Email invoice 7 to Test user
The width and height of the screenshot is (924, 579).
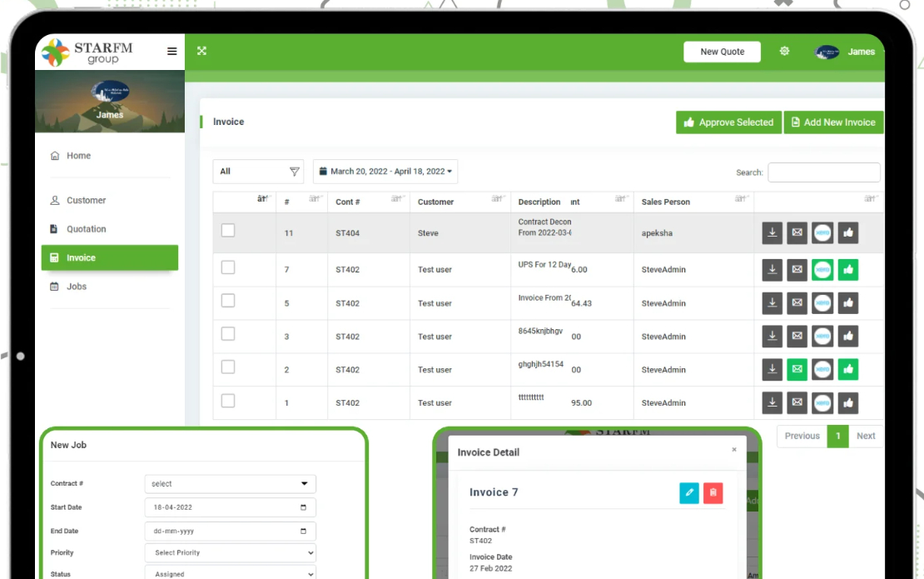[797, 269]
